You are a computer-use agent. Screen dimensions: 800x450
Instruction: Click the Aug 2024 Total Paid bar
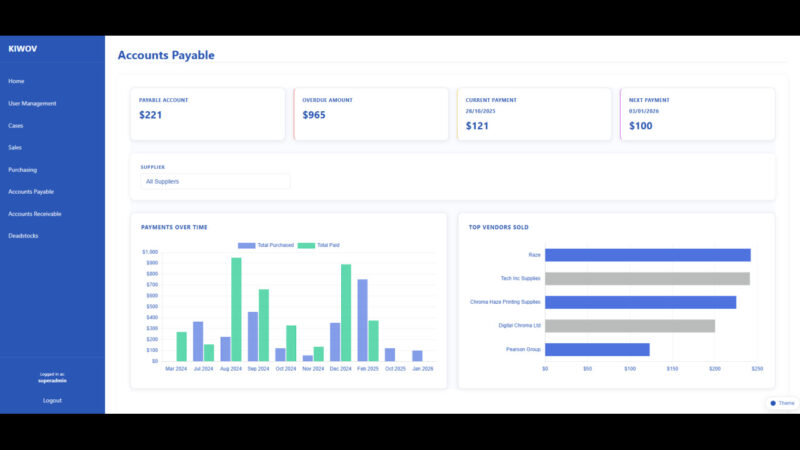(236, 310)
